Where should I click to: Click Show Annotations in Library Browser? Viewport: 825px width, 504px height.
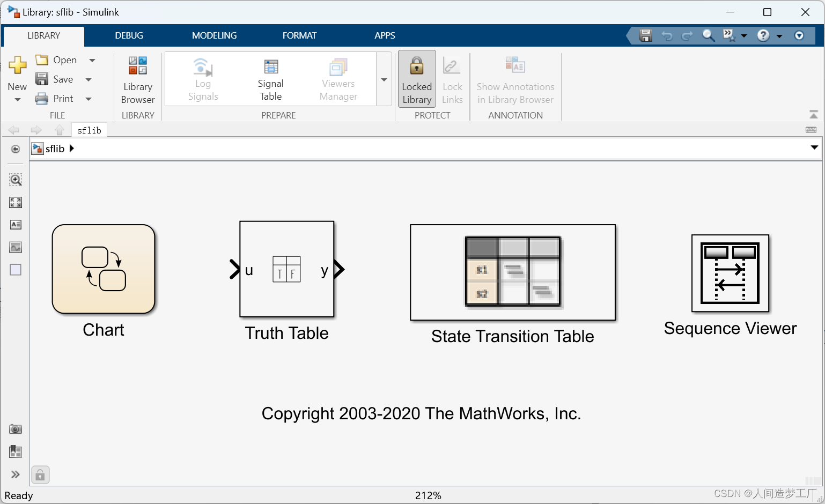[x=515, y=80]
